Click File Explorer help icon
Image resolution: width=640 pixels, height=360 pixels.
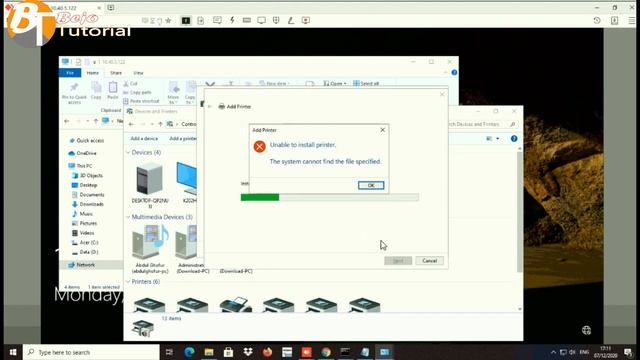point(454,73)
